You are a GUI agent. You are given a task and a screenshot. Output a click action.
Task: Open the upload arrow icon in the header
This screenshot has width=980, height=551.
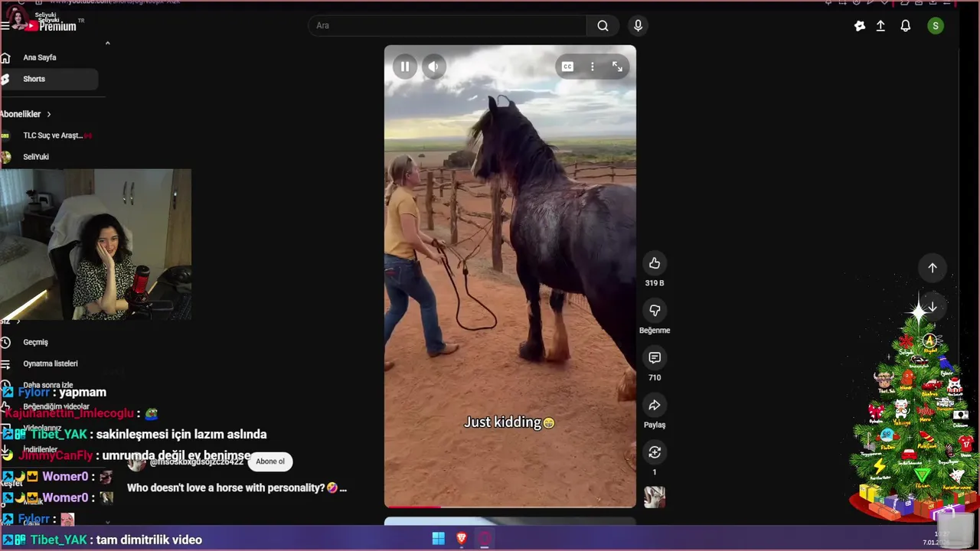coord(880,26)
